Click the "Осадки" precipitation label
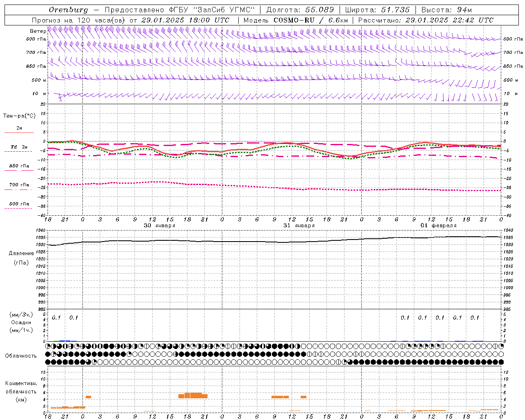The height and width of the screenshot is (420, 525). (21, 322)
